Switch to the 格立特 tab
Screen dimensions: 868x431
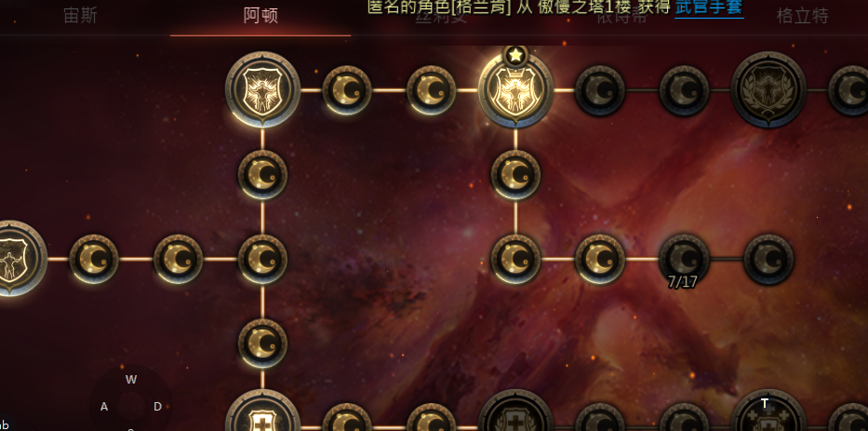[x=802, y=16]
